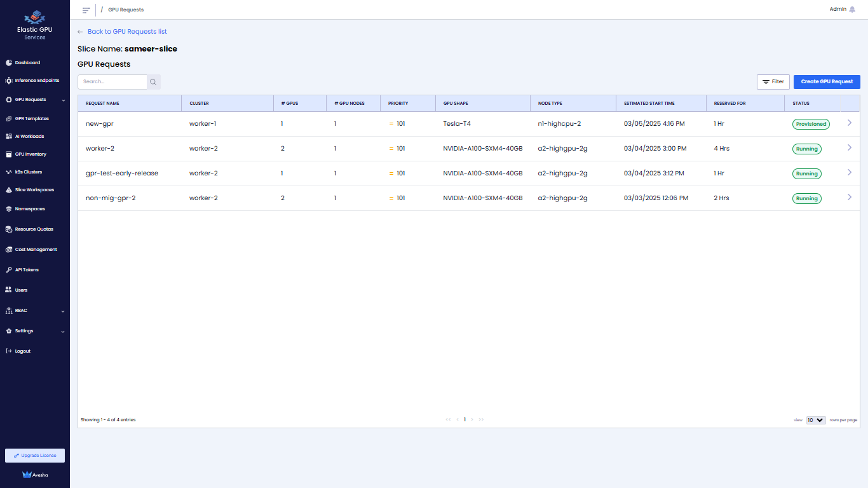Open the Filter button
The height and width of the screenshot is (488, 868).
[x=773, y=82]
